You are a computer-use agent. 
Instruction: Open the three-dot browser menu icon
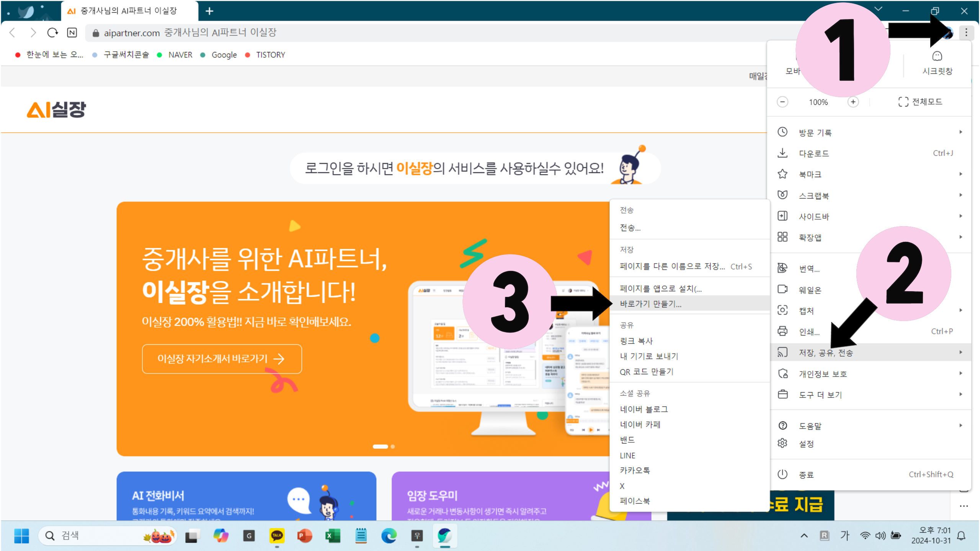pyautogui.click(x=966, y=33)
